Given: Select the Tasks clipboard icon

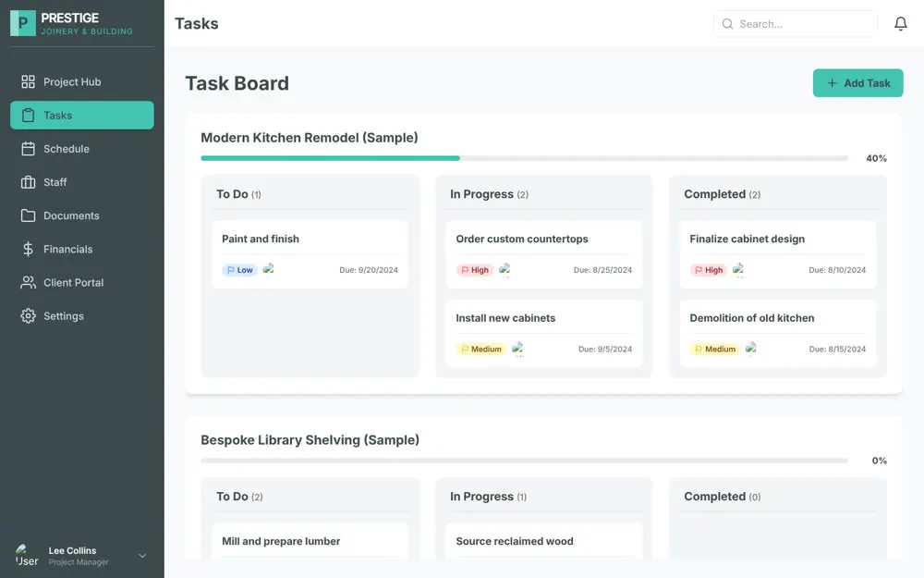Looking at the screenshot, I should 28,115.
